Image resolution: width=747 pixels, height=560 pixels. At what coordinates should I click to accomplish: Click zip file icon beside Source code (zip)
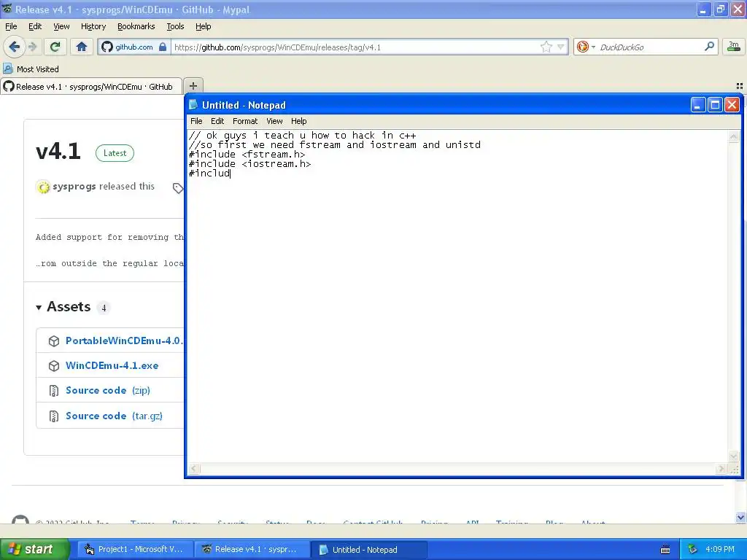54,391
